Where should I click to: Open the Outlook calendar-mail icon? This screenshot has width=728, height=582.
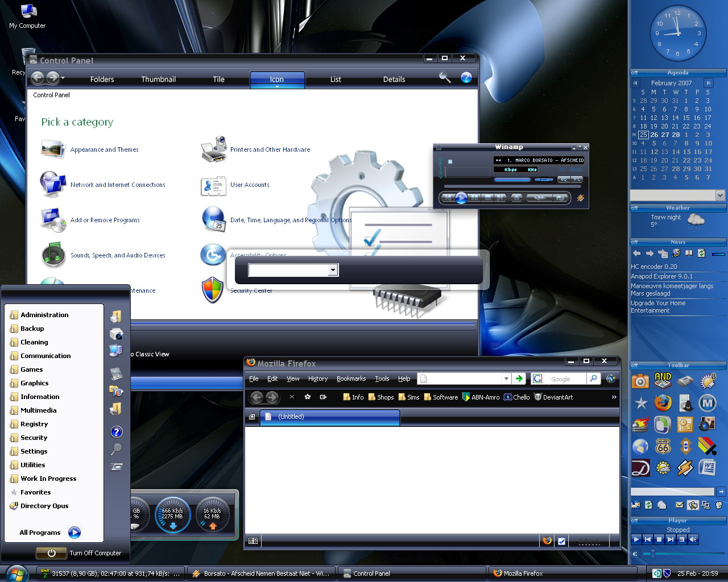coord(685,425)
